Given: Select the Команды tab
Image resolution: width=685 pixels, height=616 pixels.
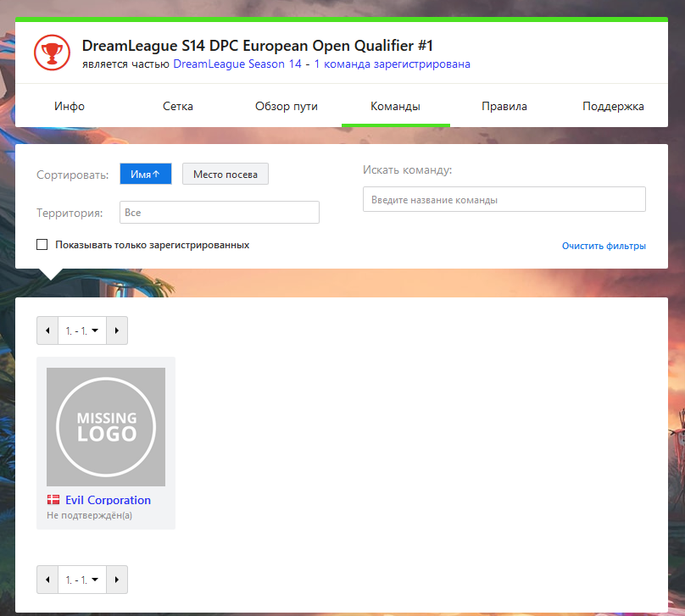Looking at the screenshot, I should click(x=395, y=106).
